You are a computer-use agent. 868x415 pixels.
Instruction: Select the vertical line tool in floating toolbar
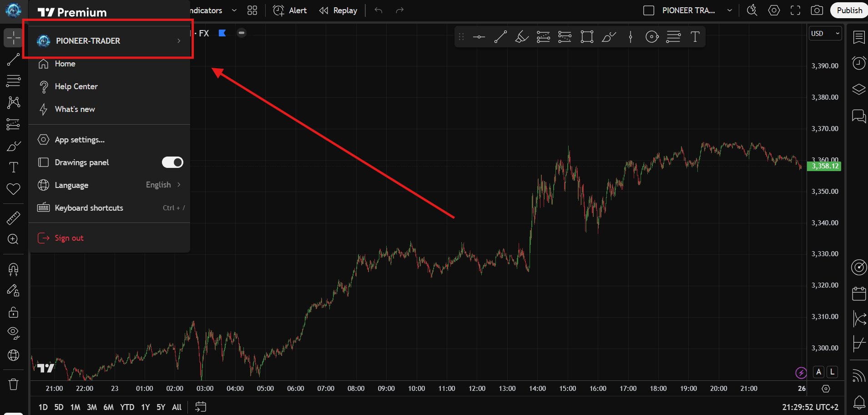click(631, 37)
